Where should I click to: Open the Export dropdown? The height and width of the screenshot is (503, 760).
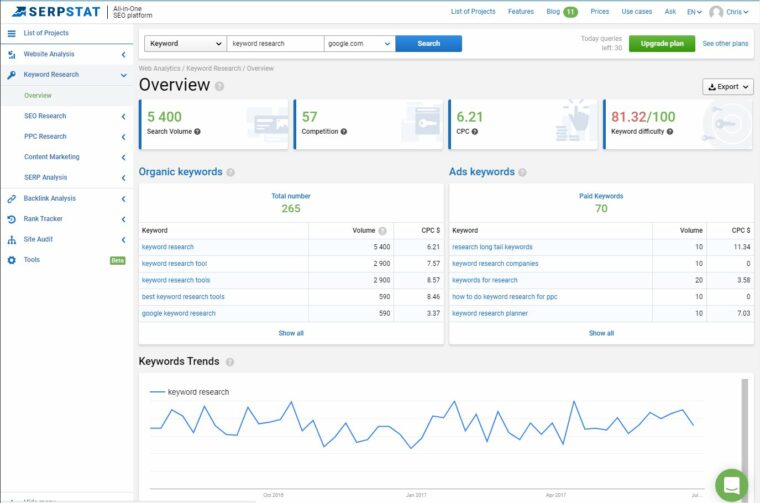coord(728,87)
